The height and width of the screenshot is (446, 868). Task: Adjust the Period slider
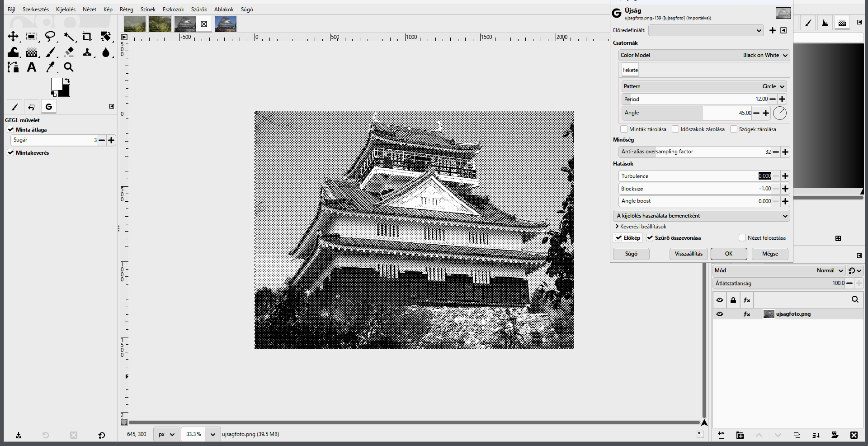[x=696, y=99]
